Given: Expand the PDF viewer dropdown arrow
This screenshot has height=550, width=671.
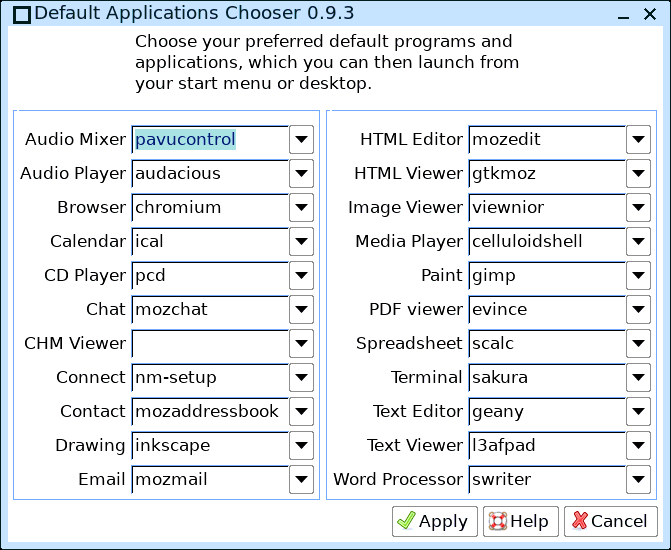Looking at the screenshot, I should [638, 309].
